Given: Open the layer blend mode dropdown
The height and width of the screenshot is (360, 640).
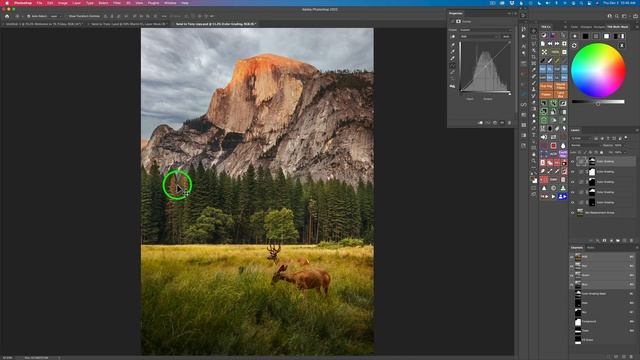Looking at the screenshot, I should coord(586,145).
